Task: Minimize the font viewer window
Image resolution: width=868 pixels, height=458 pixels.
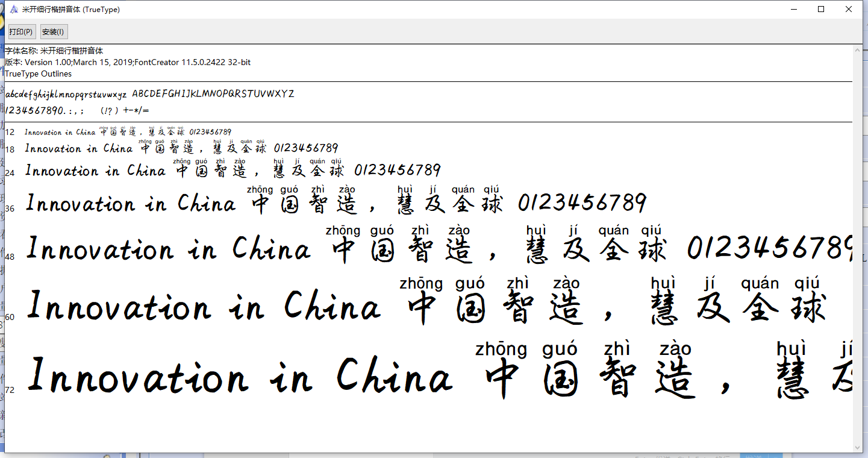Action: coord(794,9)
